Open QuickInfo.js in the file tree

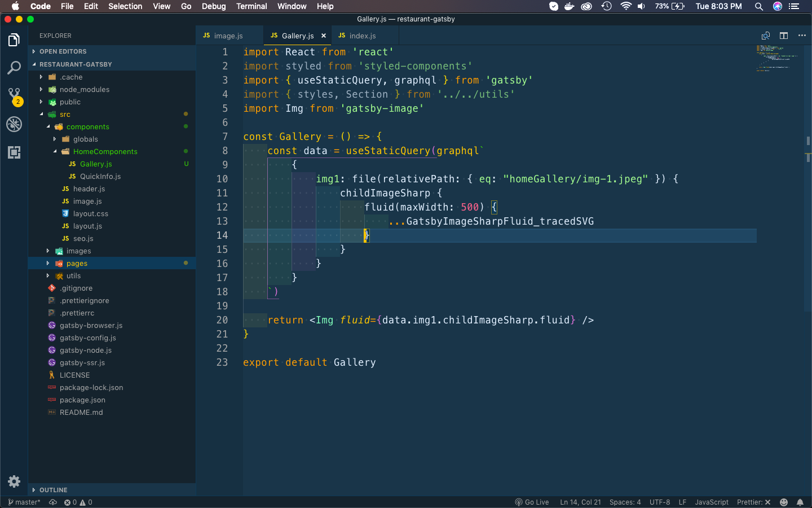112,177
